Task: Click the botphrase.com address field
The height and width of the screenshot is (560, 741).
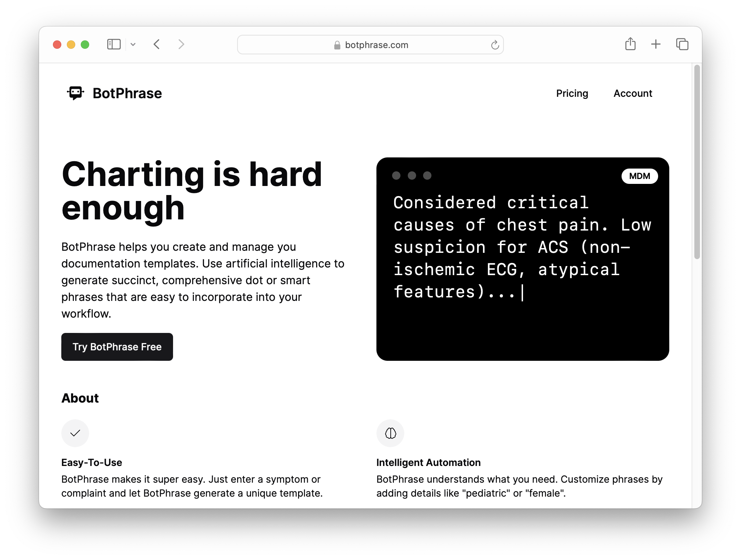Action: (x=376, y=45)
